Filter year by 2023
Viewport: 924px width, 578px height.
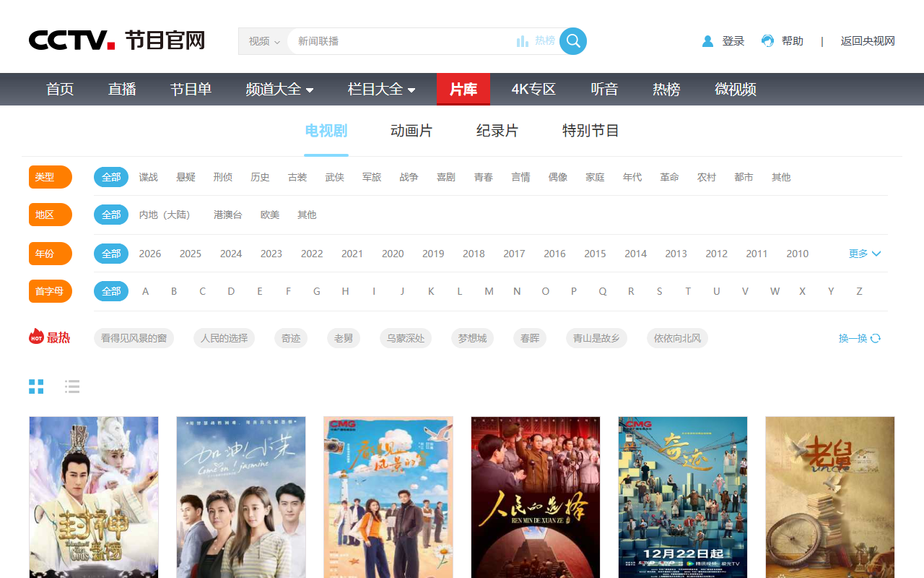[x=271, y=254]
